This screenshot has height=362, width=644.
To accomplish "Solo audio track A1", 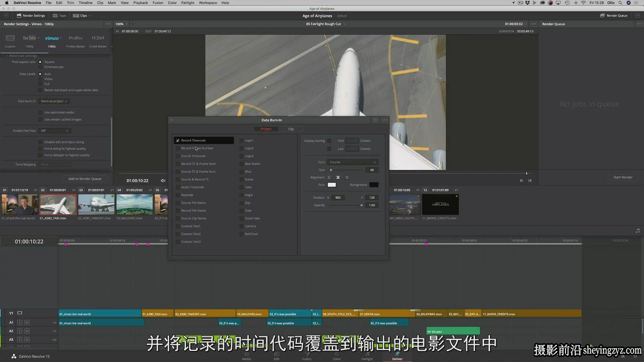I will pos(20,323).
